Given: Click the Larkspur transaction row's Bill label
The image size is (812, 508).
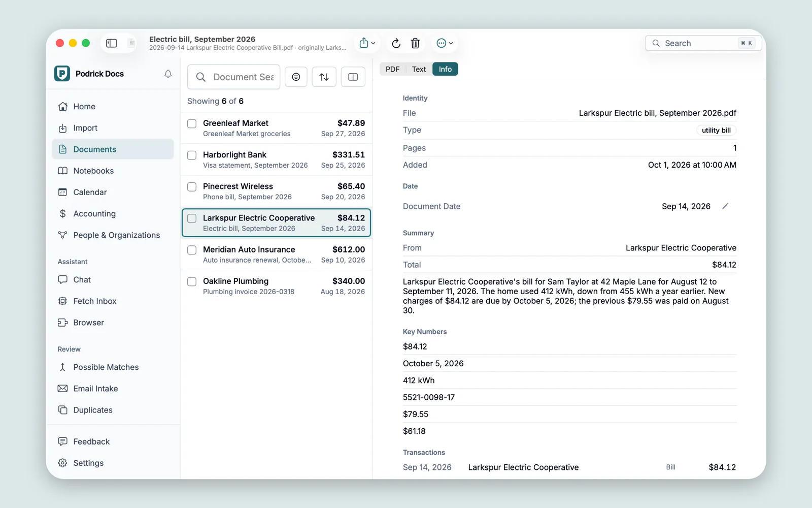Looking at the screenshot, I should [x=670, y=467].
